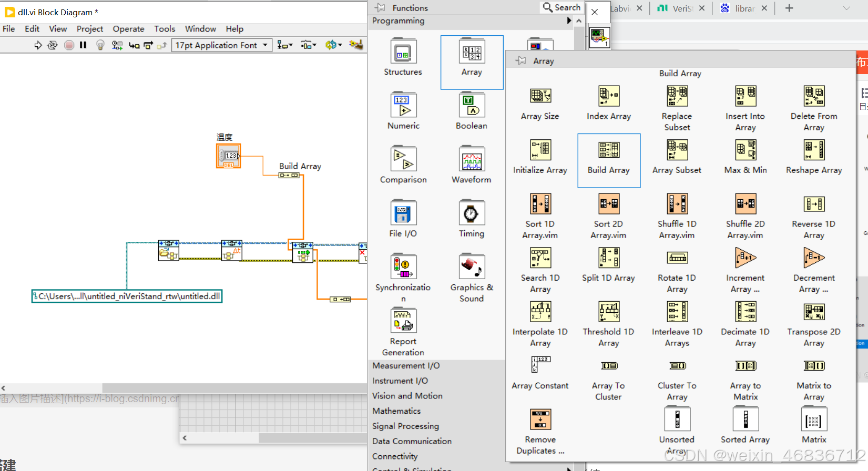Open the Distribute Objects dropdown
Image resolution: width=868 pixels, height=471 pixels.
309,45
